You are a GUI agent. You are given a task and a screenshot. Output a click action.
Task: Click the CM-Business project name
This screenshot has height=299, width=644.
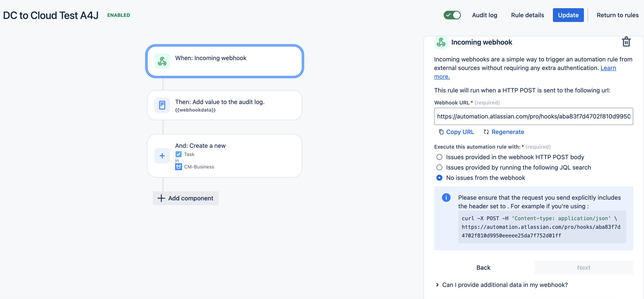pyautogui.click(x=199, y=167)
